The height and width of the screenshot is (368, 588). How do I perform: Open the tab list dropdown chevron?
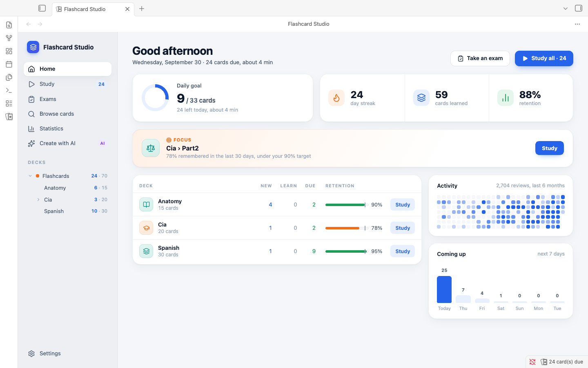(566, 9)
